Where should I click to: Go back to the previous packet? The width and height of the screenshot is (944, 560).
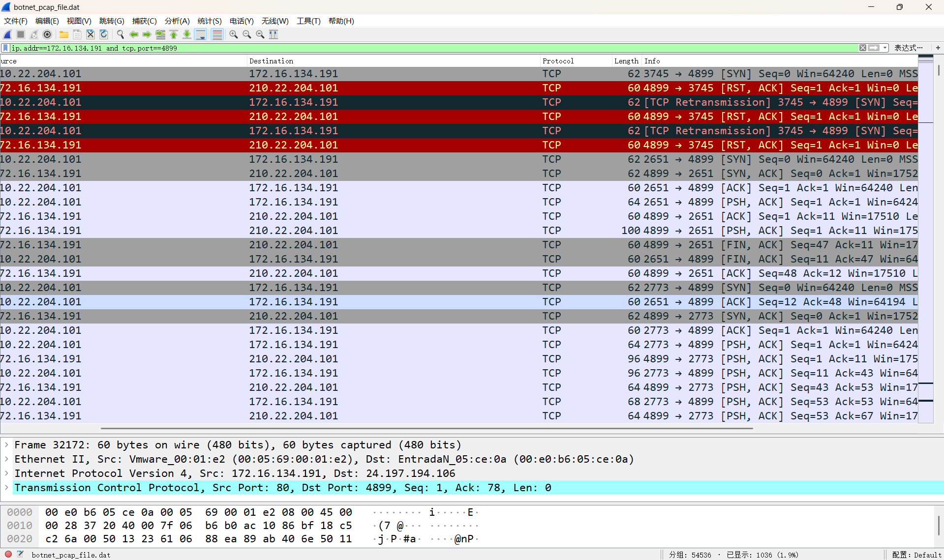point(134,34)
